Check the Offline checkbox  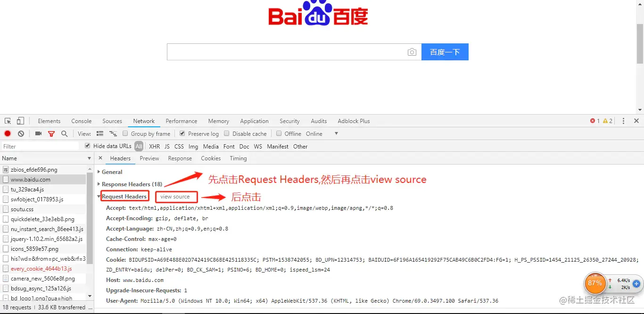click(279, 133)
